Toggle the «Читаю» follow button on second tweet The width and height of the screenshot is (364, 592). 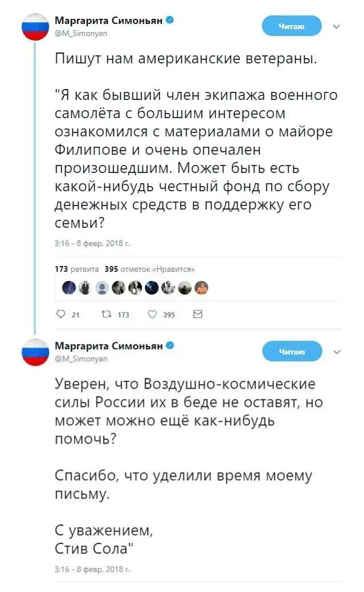point(292,352)
